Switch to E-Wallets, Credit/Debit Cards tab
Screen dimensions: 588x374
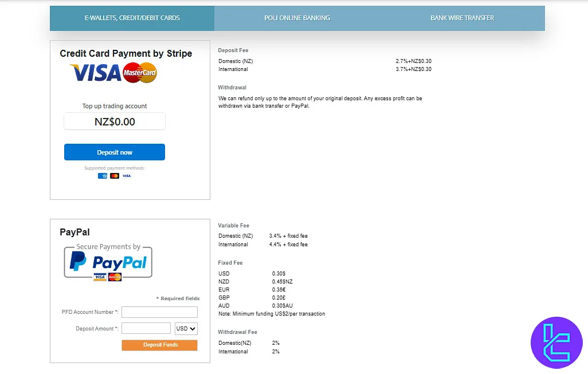coord(132,18)
